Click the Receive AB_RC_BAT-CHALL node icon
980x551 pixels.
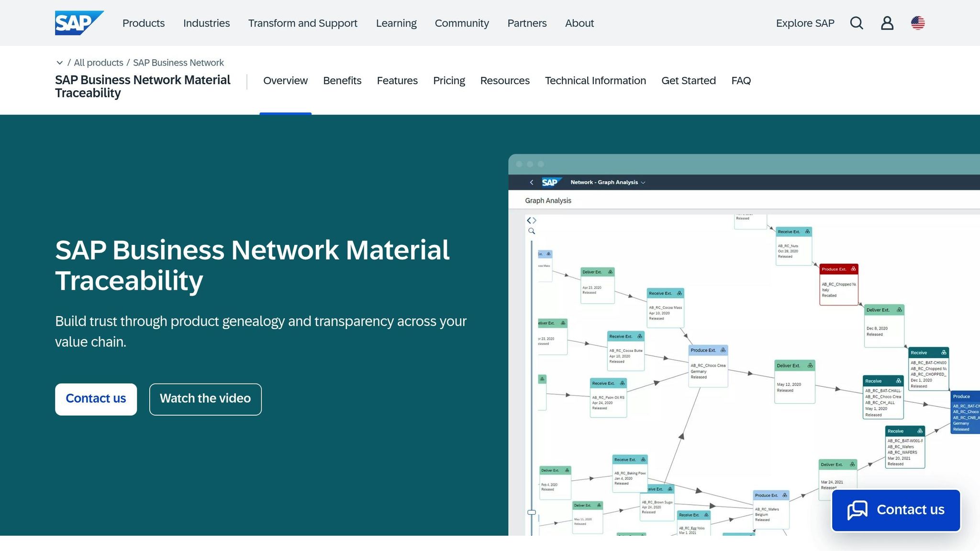[x=898, y=381]
